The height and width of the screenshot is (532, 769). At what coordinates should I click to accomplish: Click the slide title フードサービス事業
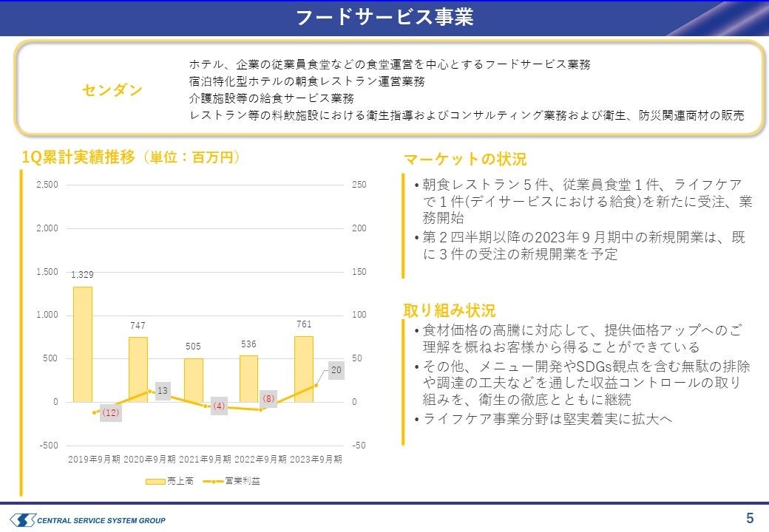click(x=384, y=17)
